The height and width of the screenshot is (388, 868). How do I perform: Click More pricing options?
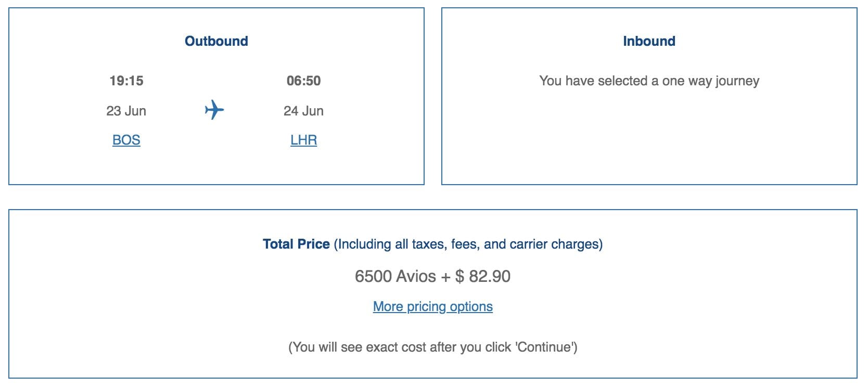point(432,306)
